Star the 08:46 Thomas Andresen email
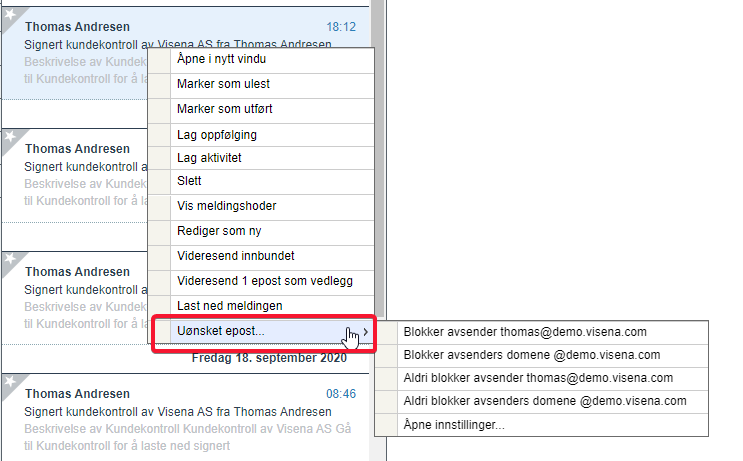Viewport: 743px width, 461px height. click(x=10, y=381)
